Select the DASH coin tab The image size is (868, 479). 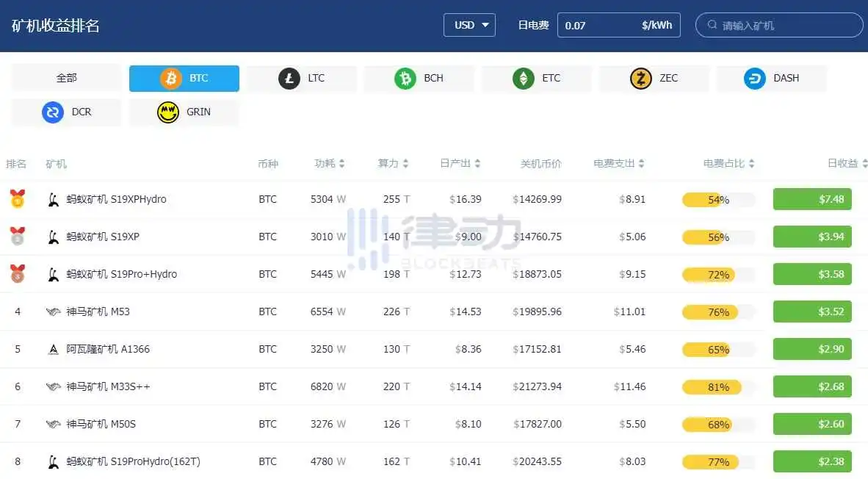click(x=771, y=78)
